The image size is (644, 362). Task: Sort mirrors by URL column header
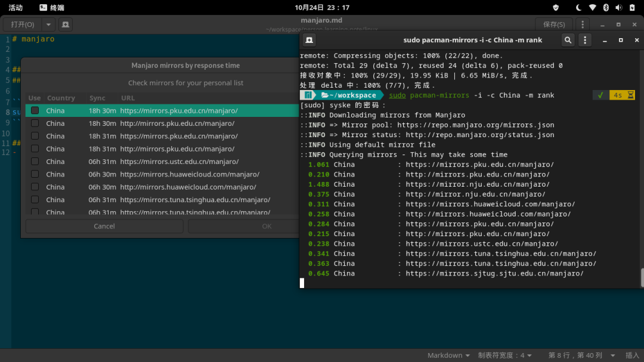click(x=128, y=98)
